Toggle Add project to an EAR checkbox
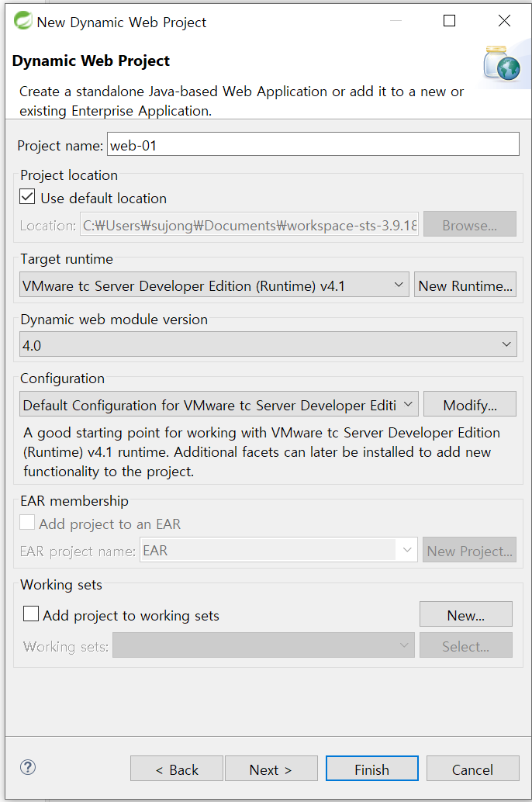Image resolution: width=532 pixels, height=802 pixels. [27, 523]
